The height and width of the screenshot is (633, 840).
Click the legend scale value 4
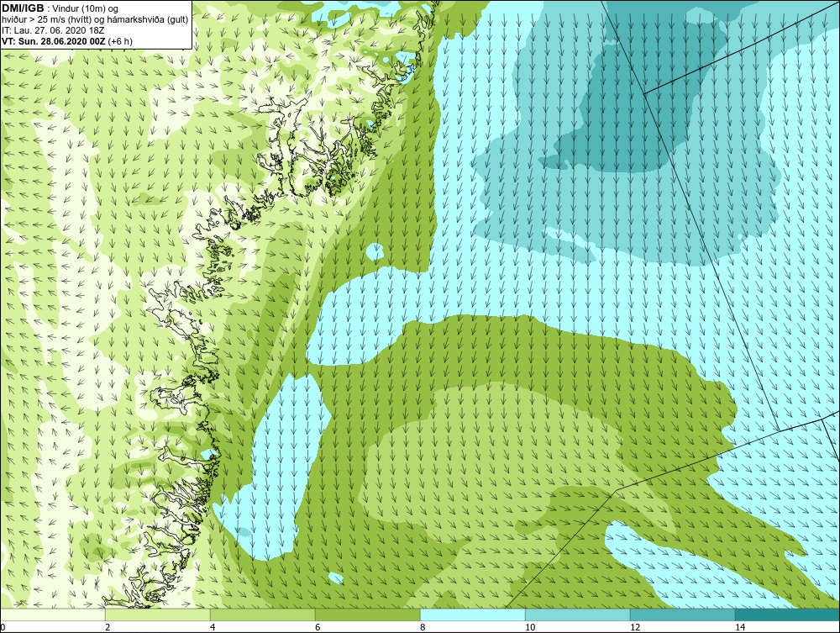(x=213, y=627)
